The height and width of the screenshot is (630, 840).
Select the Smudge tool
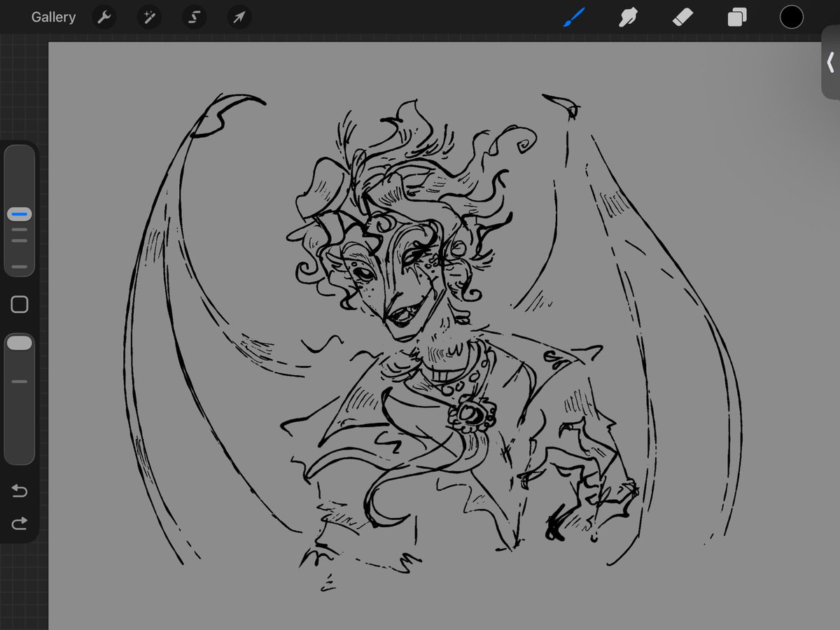(629, 17)
